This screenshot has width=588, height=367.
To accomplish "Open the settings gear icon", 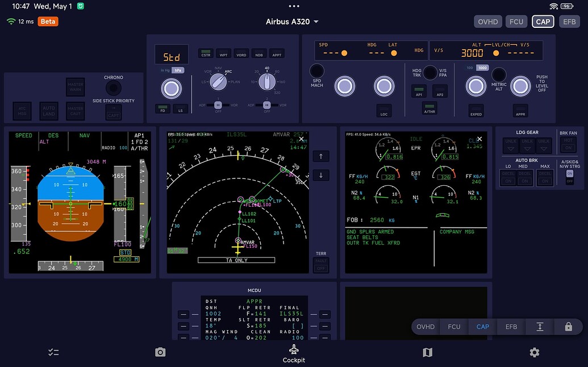I will (x=534, y=352).
